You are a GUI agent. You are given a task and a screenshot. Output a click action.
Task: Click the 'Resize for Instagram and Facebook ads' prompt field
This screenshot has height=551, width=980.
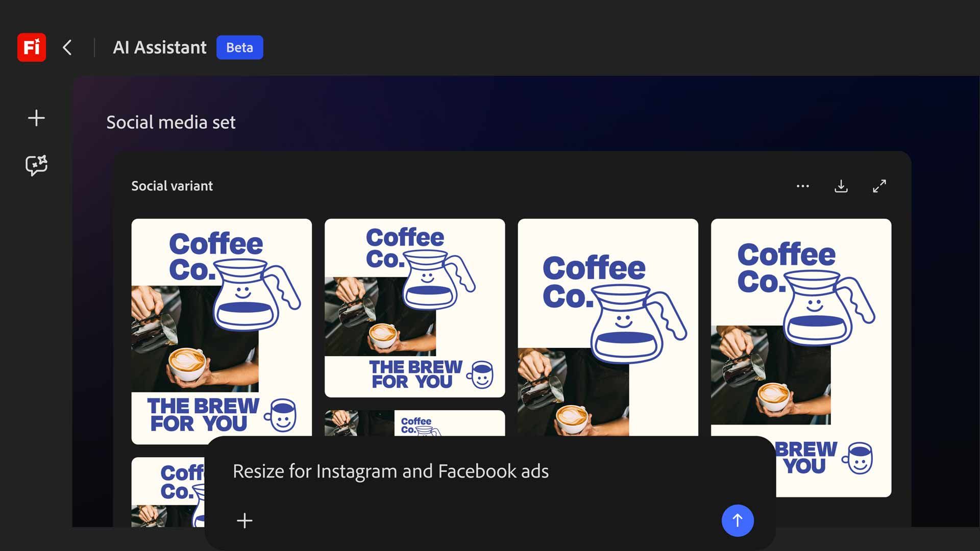click(x=390, y=471)
